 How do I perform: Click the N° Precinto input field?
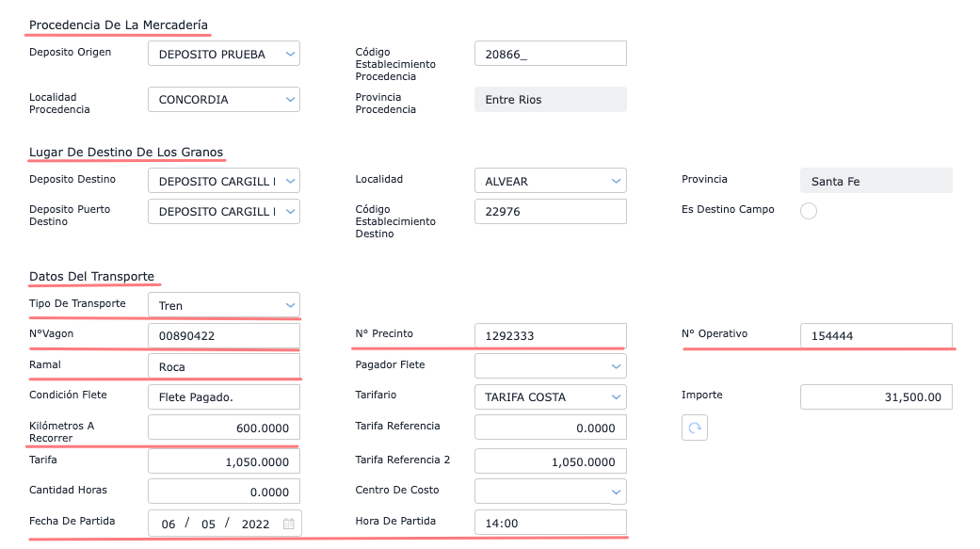pos(551,335)
